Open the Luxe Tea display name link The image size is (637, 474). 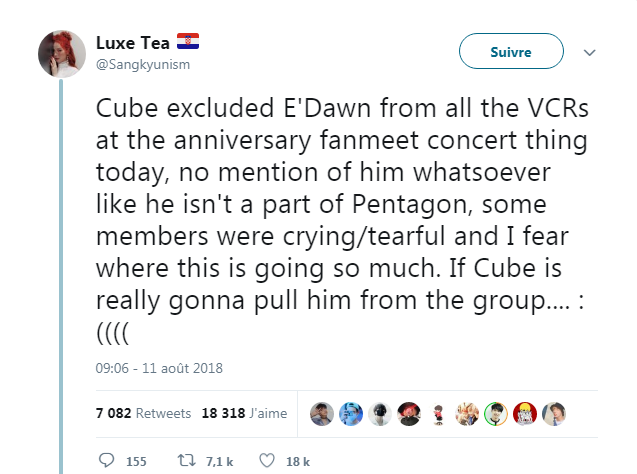pyautogui.click(x=132, y=41)
